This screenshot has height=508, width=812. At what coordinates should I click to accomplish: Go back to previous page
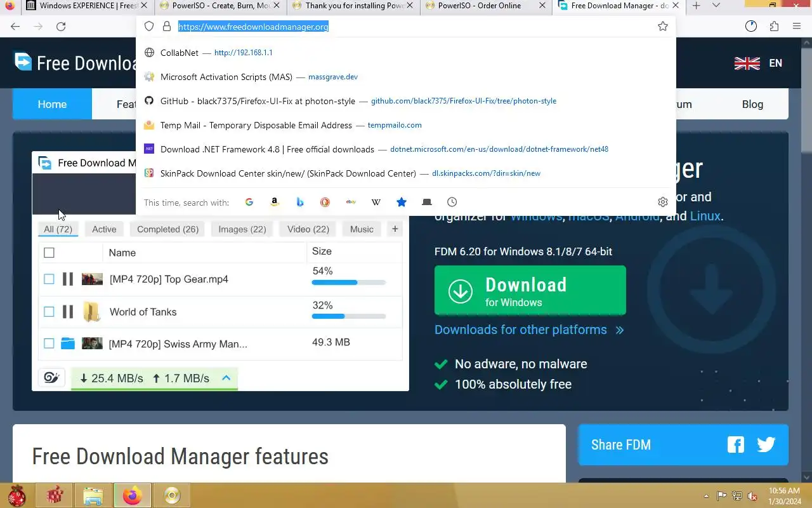[15, 27]
